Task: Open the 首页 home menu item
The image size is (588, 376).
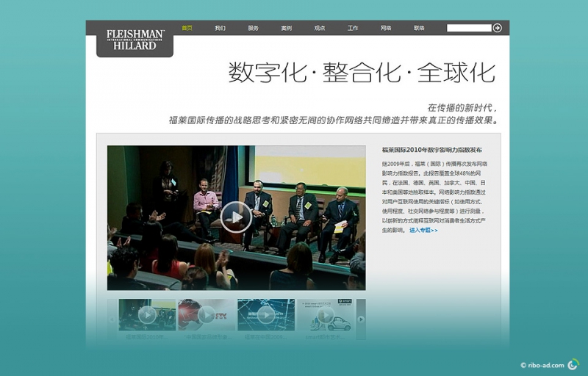Action: tap(187, 28)
